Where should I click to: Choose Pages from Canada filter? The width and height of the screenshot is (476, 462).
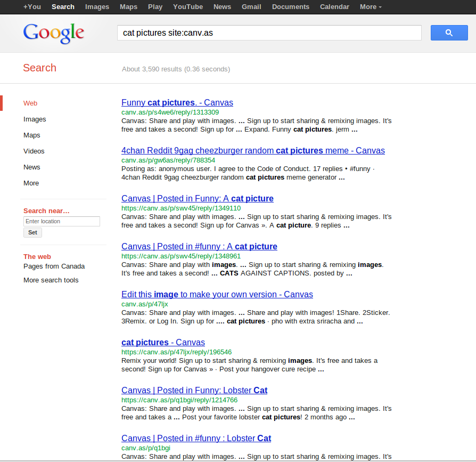(54, 266)
